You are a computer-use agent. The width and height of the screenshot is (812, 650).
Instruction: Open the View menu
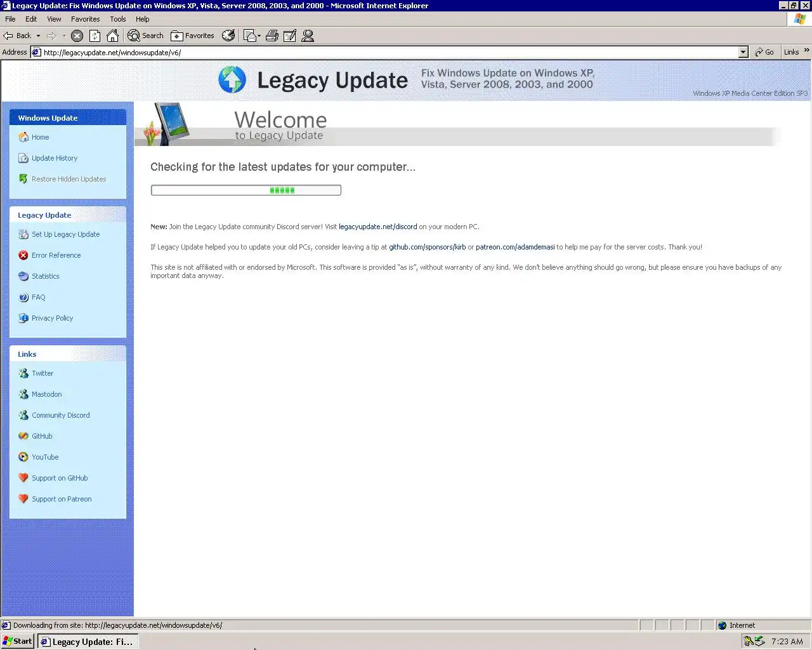(x=54, y=19)
